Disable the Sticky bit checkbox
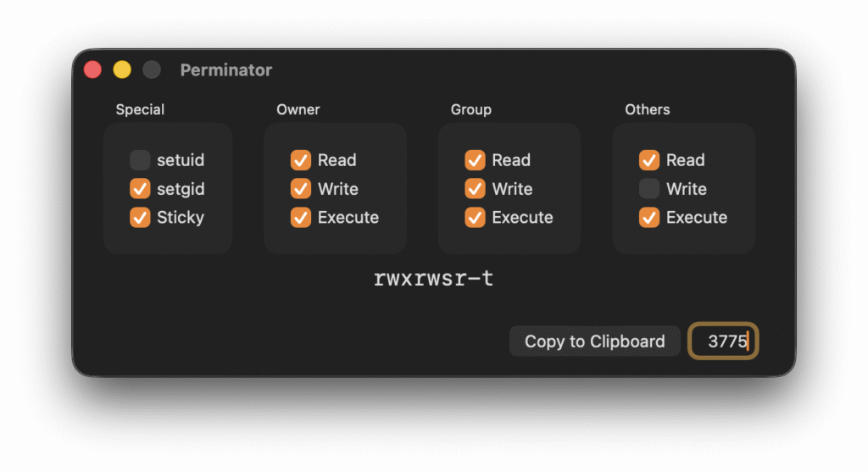868x472 pixels. 141,218
